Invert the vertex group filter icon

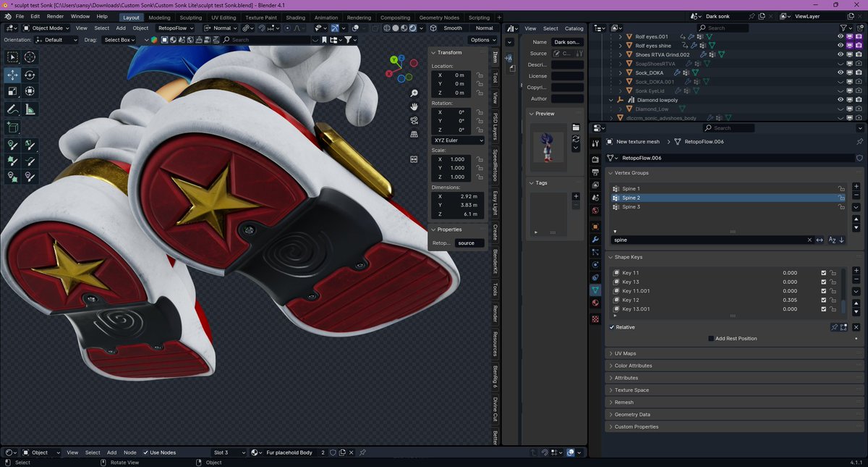coord(820,240)
